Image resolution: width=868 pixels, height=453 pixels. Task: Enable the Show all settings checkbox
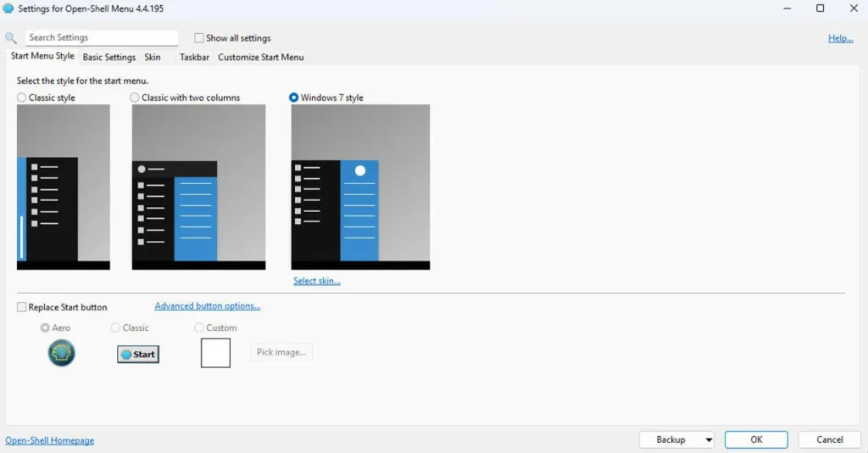pos(199,38)
